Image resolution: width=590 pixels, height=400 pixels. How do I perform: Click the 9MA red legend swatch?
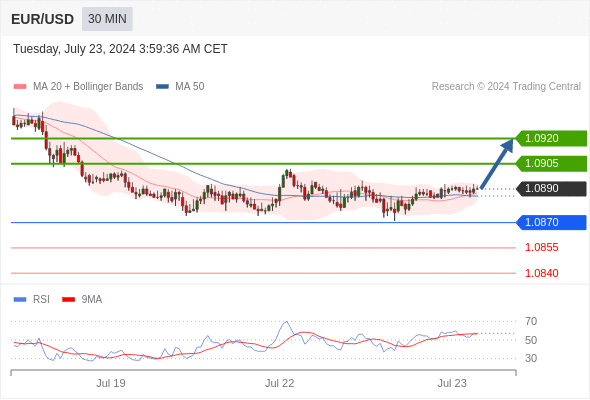(x=68, y=300)
